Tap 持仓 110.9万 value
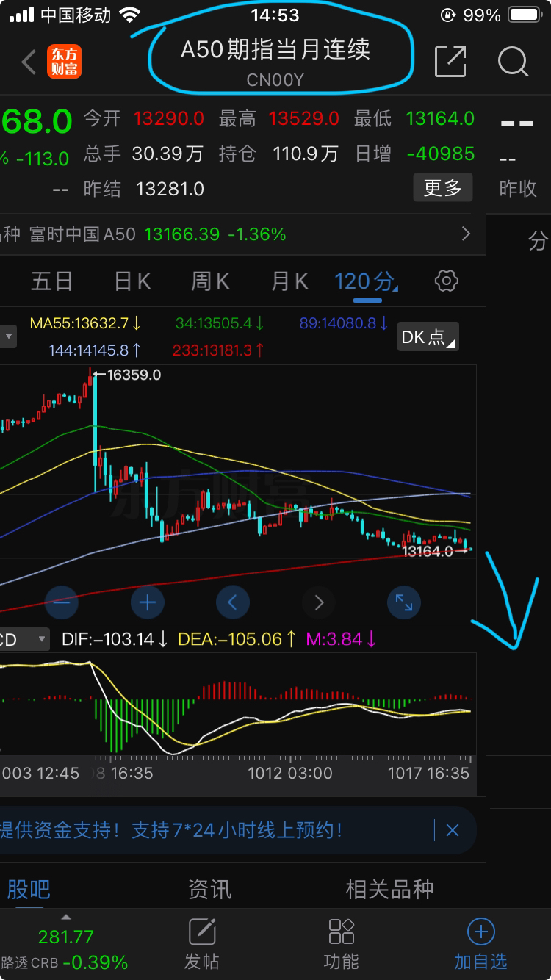 point(306,154)
